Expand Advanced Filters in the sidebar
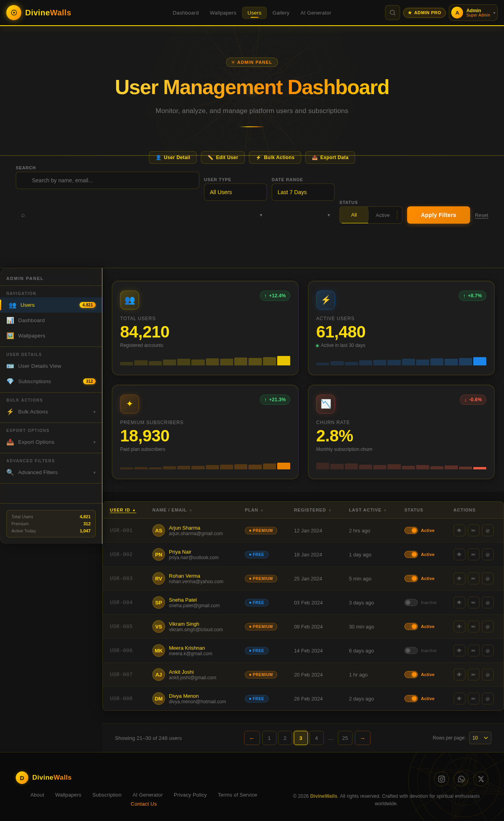 (x=51, y=473)
